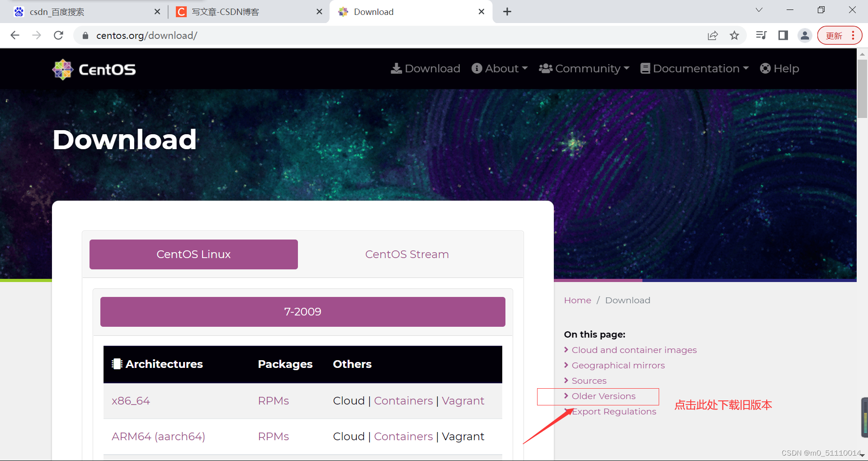Click the 'Download' breadcrumb text

(627, 301)
